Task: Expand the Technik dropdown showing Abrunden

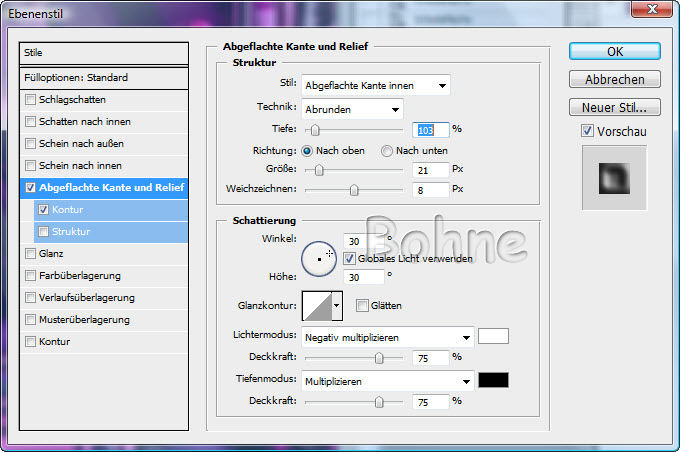Action: pyautogui.click(x=352, y=109)
